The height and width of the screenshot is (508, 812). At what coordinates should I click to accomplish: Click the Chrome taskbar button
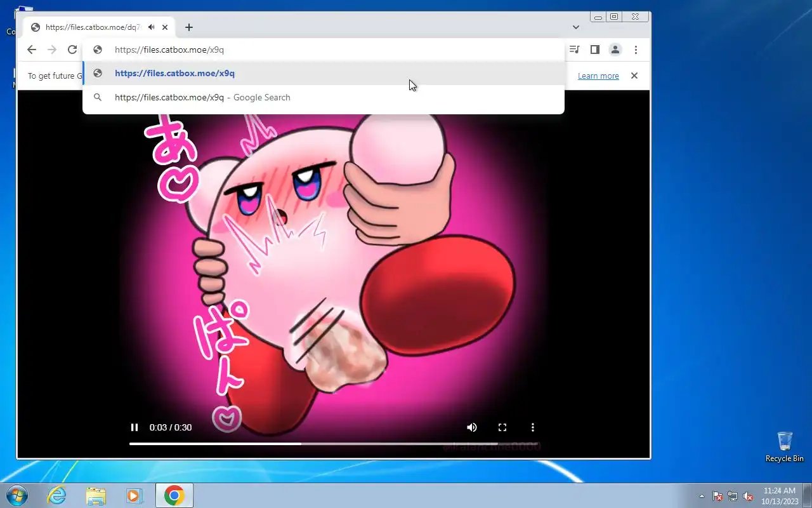174,495
